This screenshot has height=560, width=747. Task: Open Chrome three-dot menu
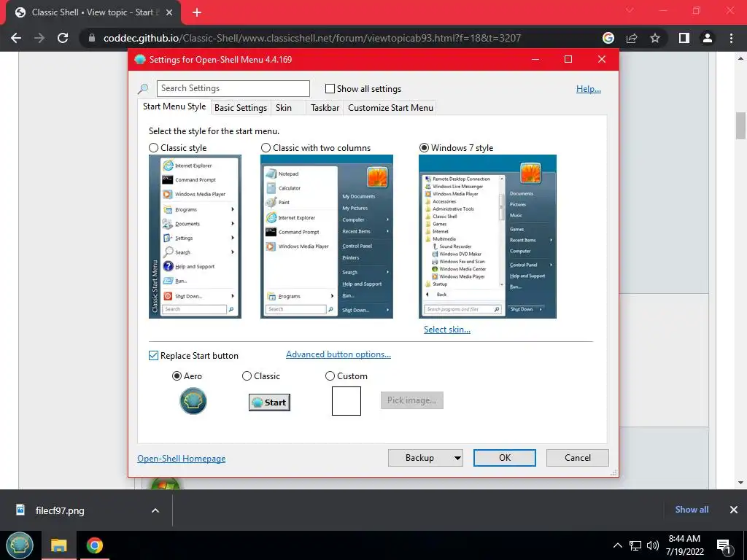pyautogui.click(x=731, y=38)
